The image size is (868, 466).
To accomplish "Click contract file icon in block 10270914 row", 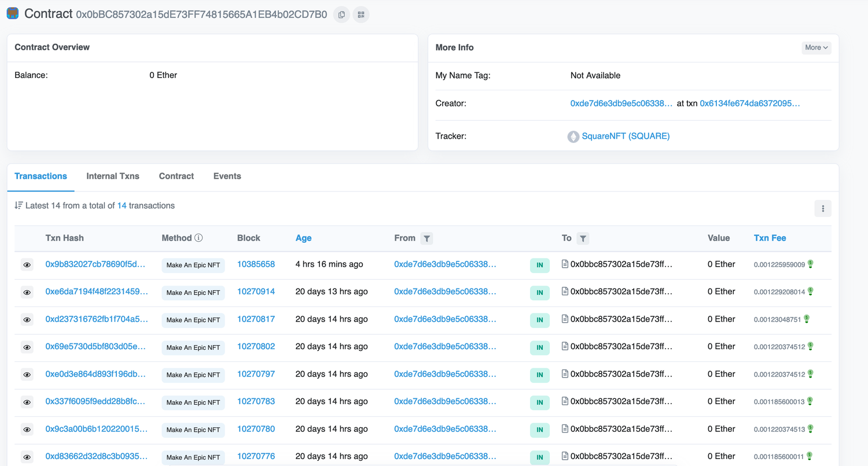I will coord(565,291).
